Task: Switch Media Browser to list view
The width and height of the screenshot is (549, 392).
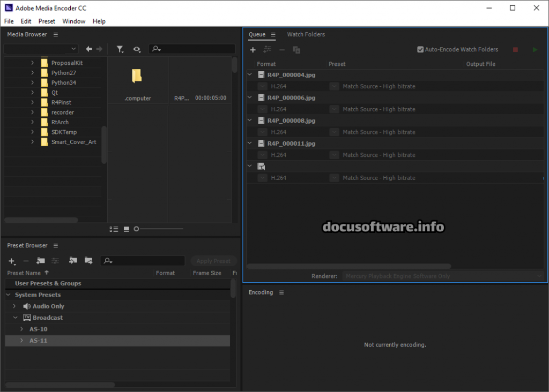Action: (x=114, y=229)
